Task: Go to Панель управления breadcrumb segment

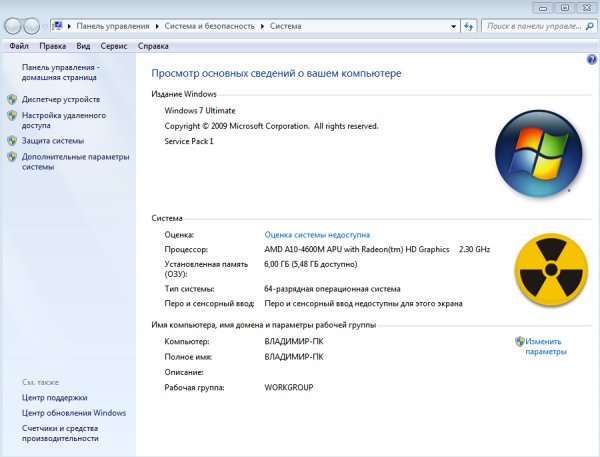Action: (113, 26)
